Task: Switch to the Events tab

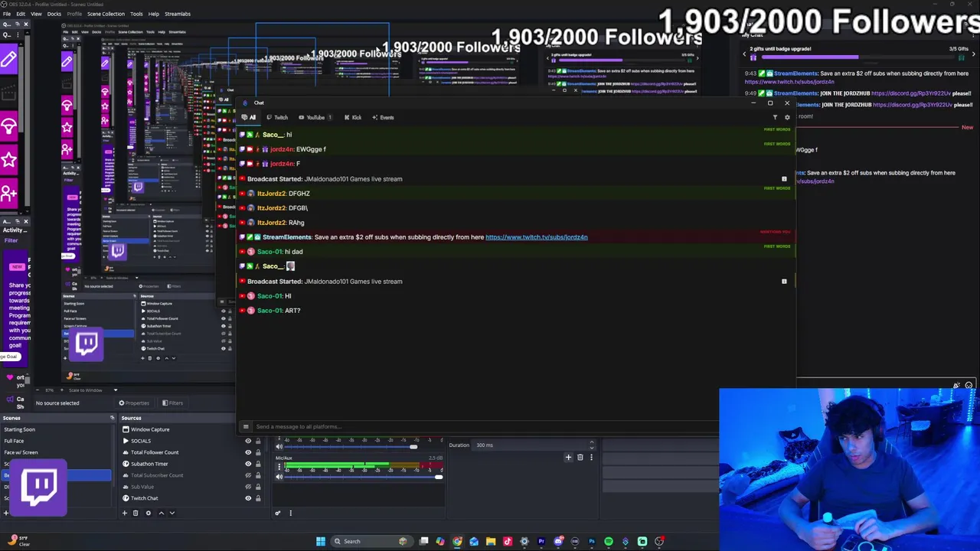Action: pos(383,117)
